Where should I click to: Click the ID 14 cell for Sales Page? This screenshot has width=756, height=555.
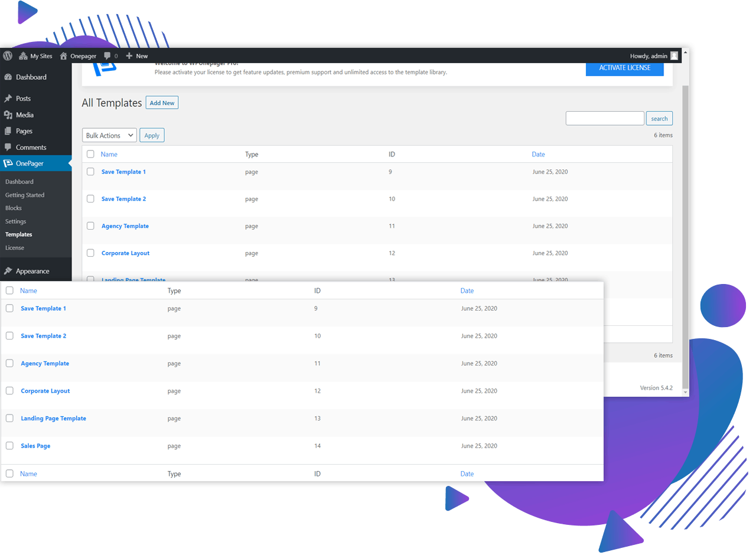coord(317,446)
